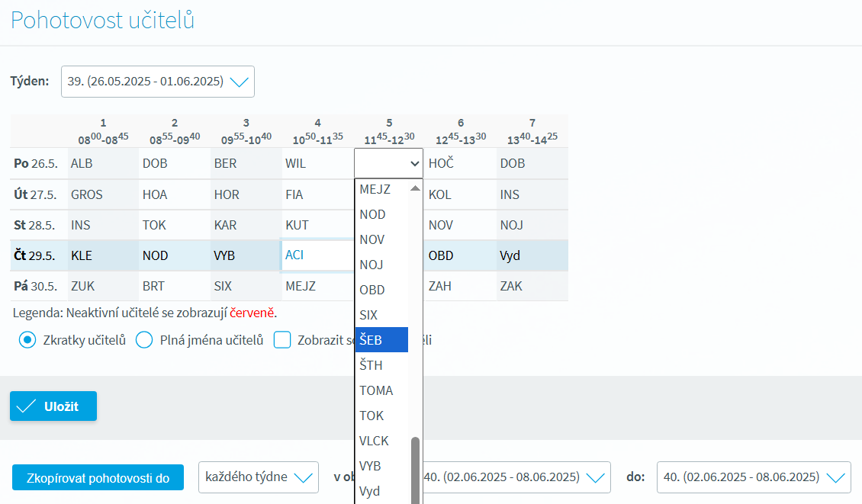The width and height of the screenshot is (862, 504).
Task: Click the SIX cell on Friday period 3
Action: [x=246, y=286]
